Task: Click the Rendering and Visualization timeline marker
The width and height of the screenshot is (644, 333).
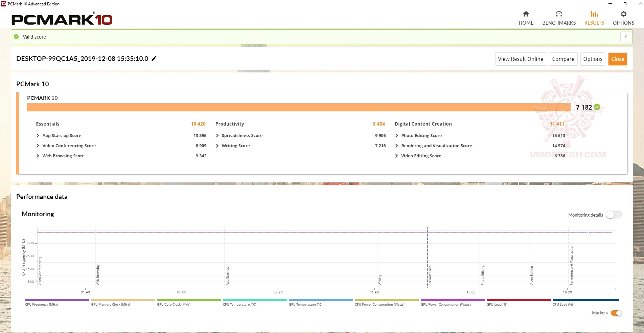Action: [x=572, y=265]
